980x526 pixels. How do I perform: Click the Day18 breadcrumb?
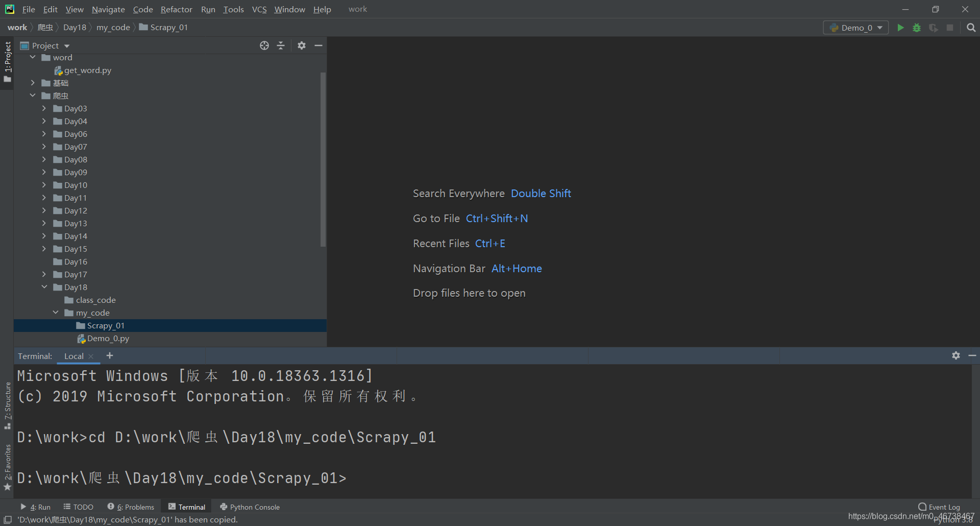pyautogui.click(x=75, y=28)
